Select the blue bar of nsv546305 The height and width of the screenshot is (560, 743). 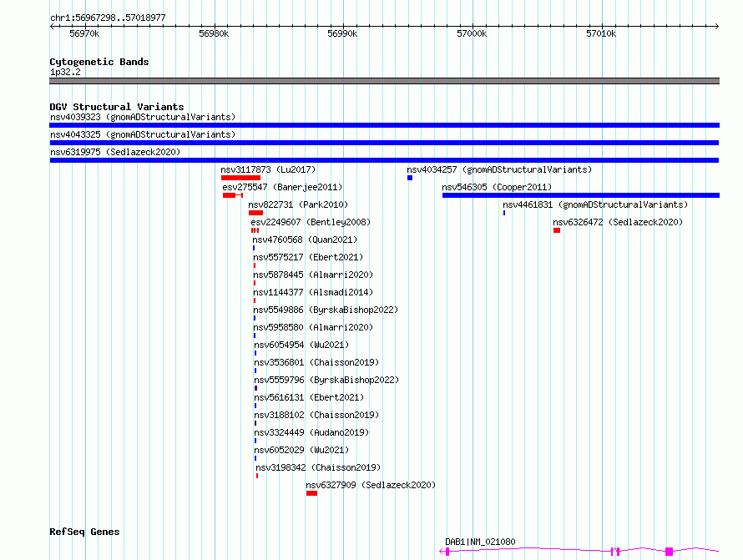581,195
